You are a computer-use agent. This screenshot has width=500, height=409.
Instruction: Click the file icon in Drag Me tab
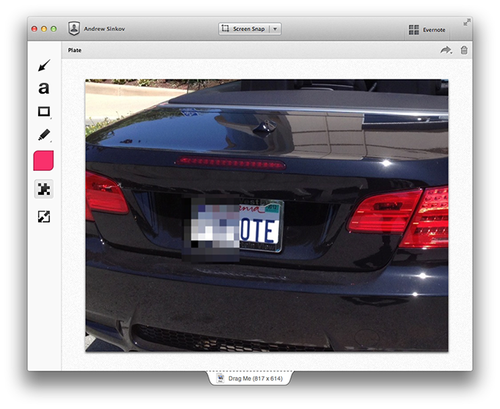point(220,378)
